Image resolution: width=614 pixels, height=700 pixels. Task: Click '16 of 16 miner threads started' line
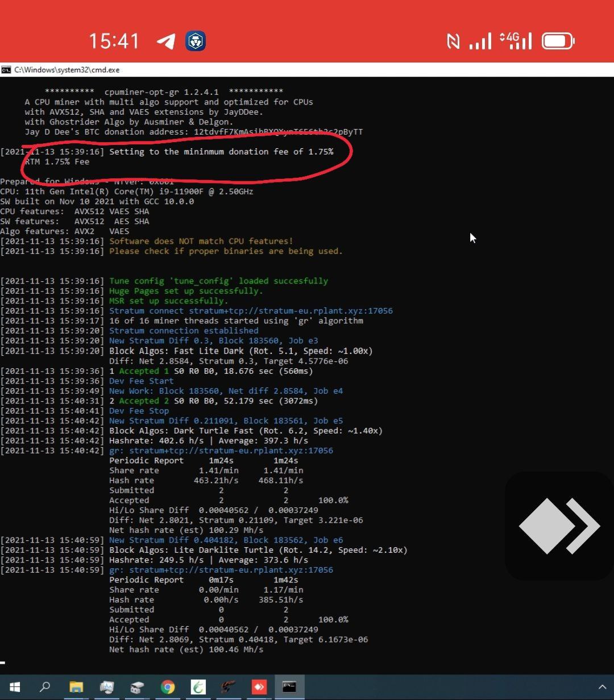click(181, 320)
